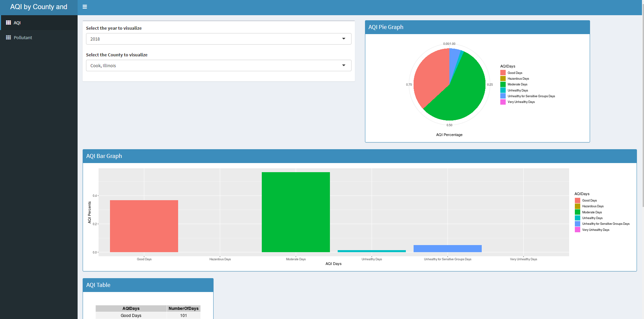Toggle the sidebar with the hamburger icon
644x319 pixels.
point(85,7)
